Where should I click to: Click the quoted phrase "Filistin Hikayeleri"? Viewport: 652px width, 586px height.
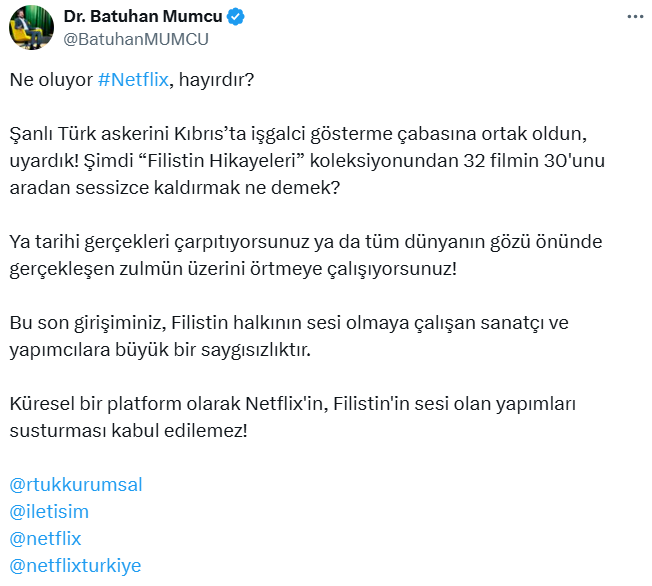click(222, 161)
